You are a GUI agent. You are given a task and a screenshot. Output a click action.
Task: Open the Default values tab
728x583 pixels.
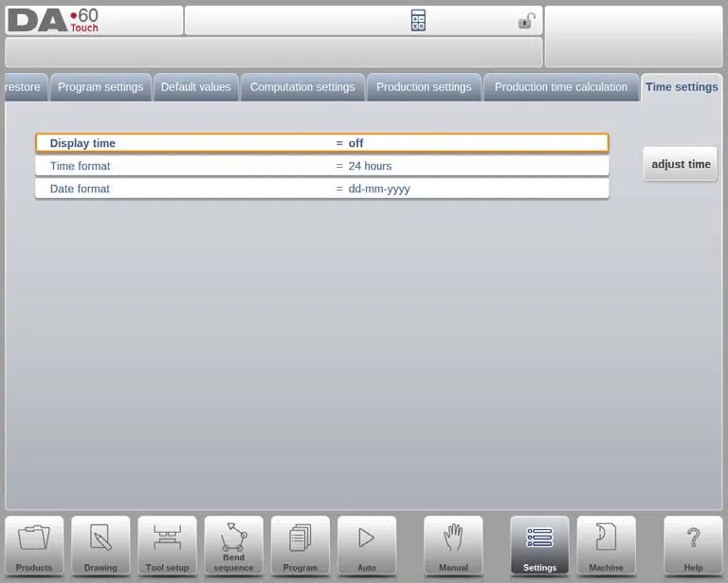point(196,87)
